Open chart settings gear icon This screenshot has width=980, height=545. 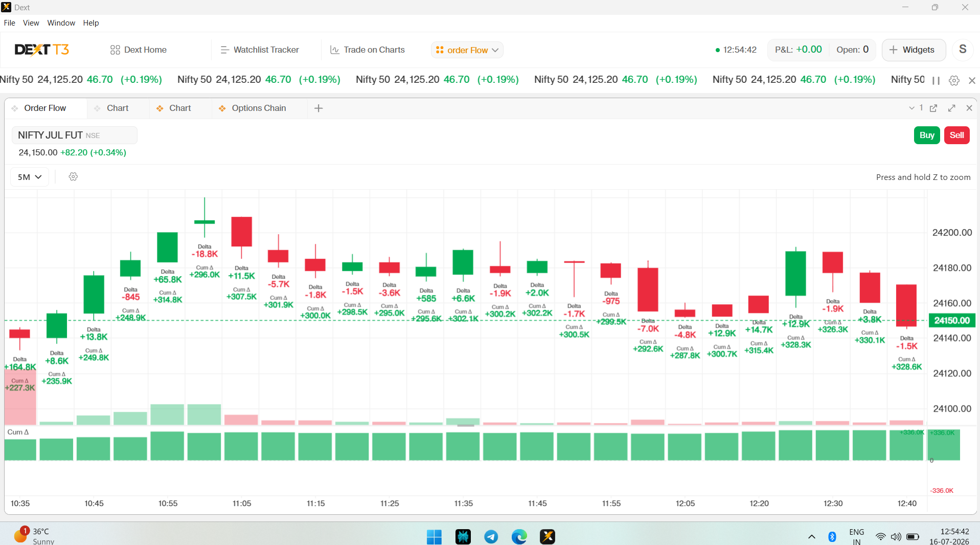click(73, 176)
